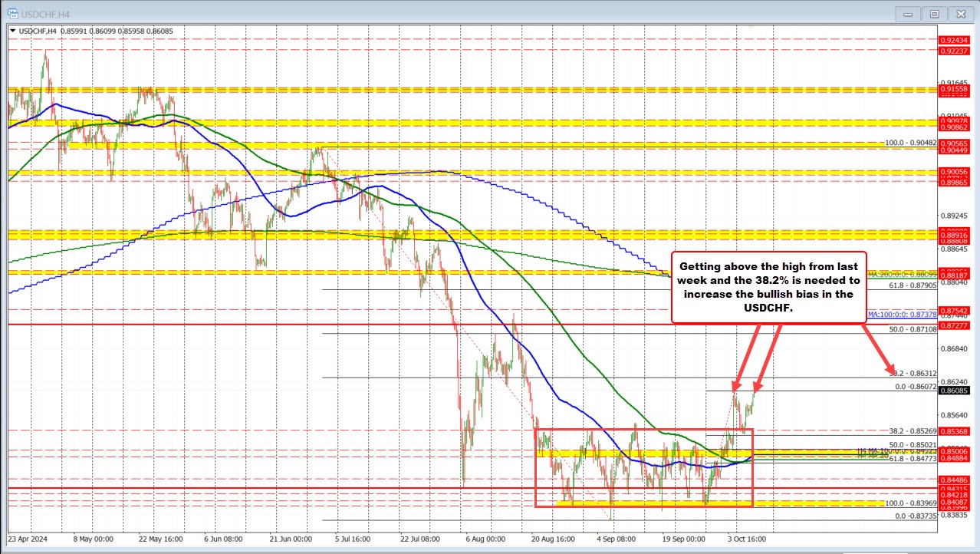This screenshot has height=554, width=980.
Task: Restore the USDCHF,H4 chart window size
Action: [934, 13]
